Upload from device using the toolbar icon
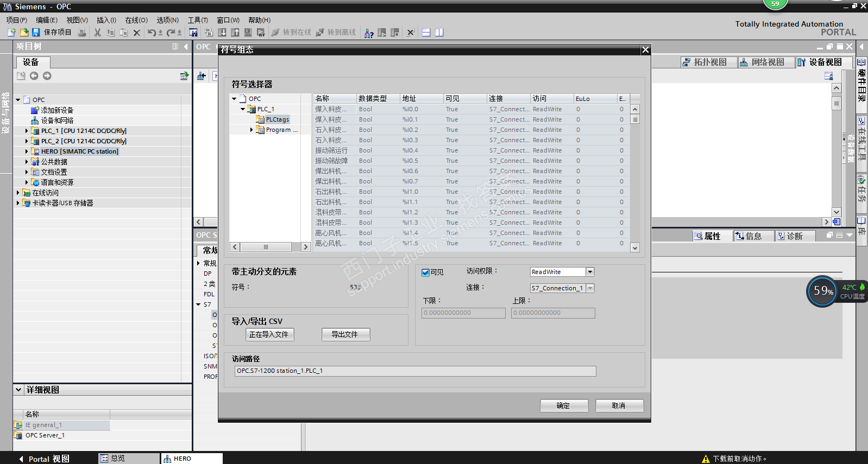Image resolution: width=868 pixels, height=464 pixels. (235, 33)
